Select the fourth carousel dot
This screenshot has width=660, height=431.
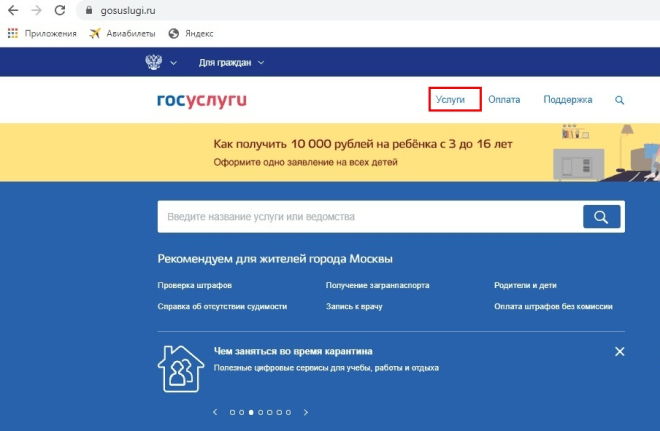pos(261,412)
